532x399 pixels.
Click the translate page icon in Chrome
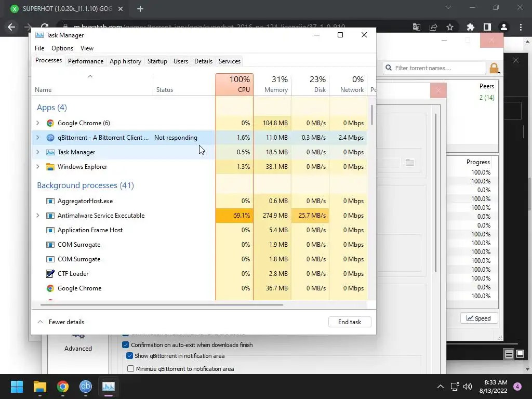[x=417, y=27]
